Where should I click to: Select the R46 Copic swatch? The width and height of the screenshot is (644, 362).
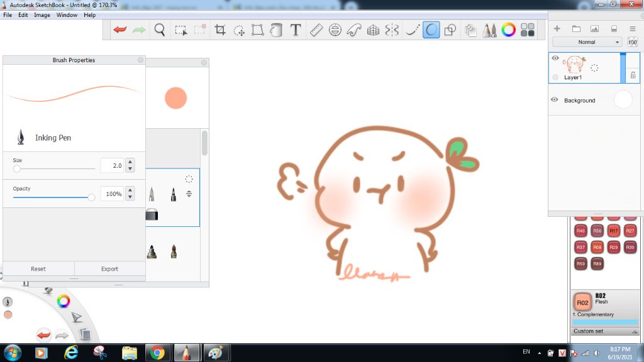(580, 231)
